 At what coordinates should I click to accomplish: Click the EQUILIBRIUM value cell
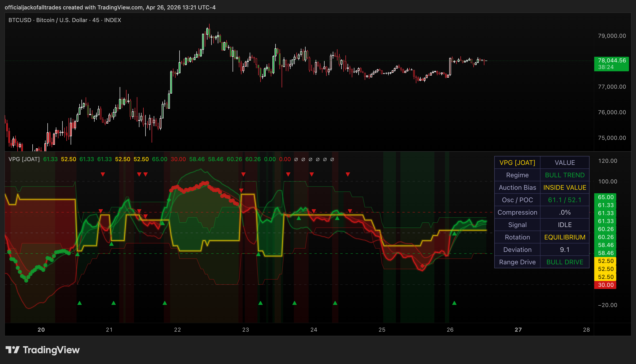[x=565, y=237]
